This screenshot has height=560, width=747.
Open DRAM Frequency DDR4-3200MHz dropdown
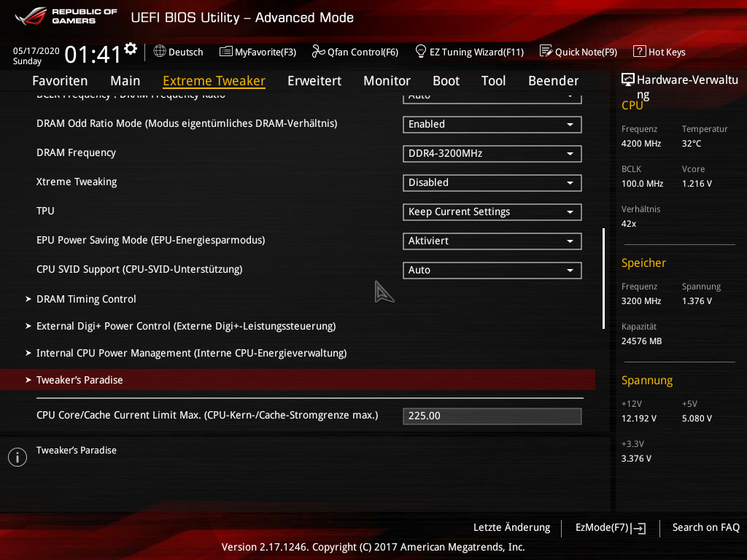pos(492,153)
